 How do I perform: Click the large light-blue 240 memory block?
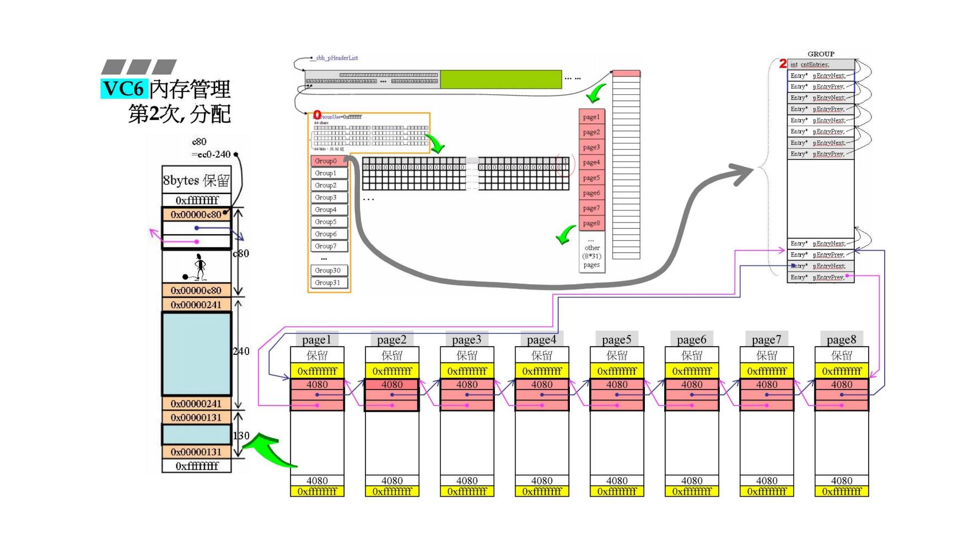[x=196, y=354]
